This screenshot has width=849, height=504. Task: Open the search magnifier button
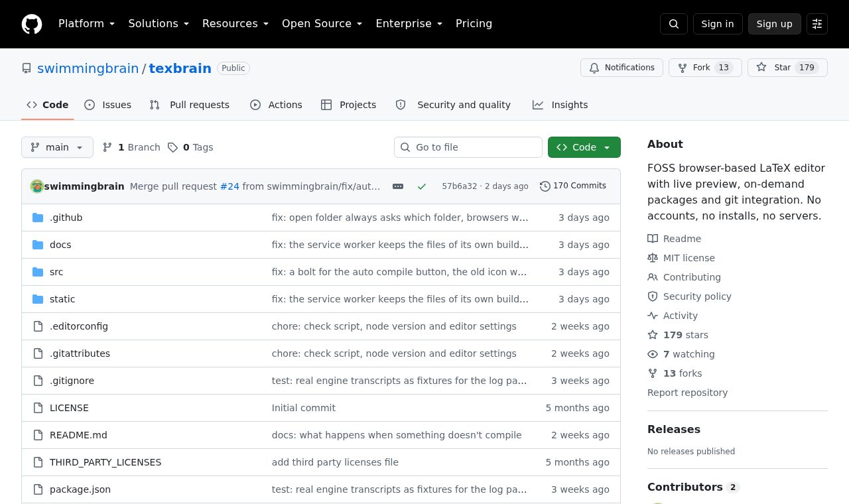[674, 24]
